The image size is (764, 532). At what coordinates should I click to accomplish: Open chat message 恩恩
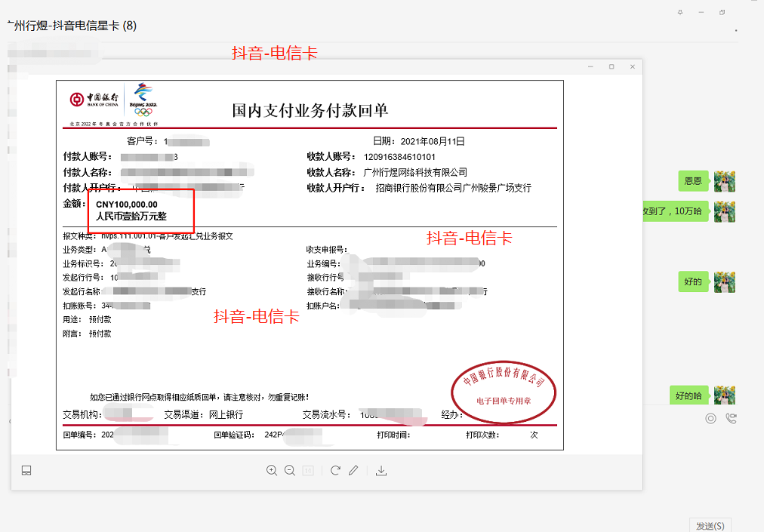point(693,181)
